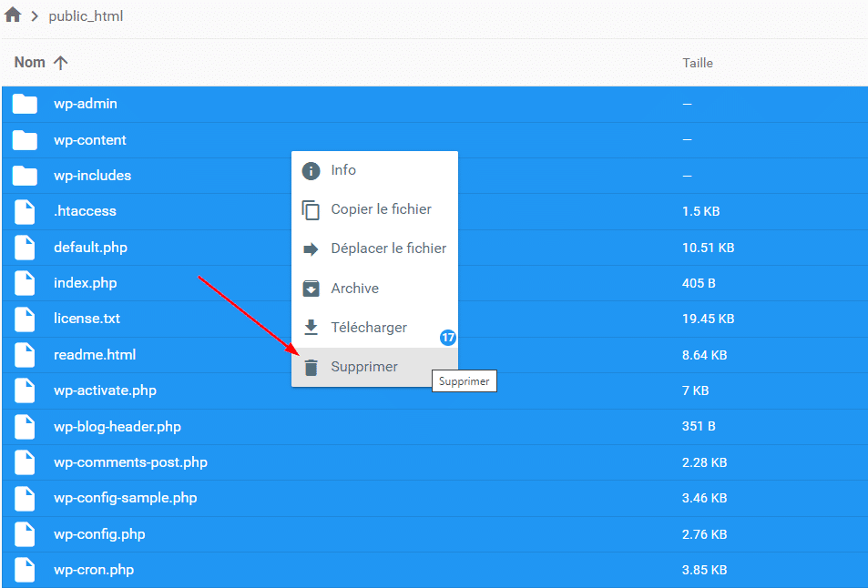Click the Taille column header
Screen dimensions: 868x588
pyautogui.click(x=698, y=63)
